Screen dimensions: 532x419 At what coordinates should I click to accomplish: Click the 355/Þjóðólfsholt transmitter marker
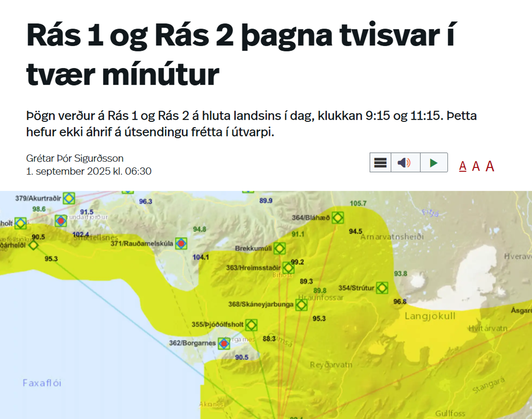(251, 325)
